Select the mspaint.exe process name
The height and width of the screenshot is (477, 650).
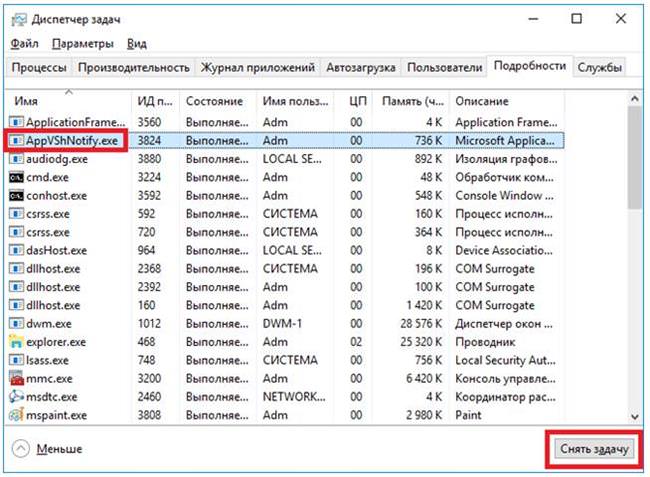click(x=56, y=415)
